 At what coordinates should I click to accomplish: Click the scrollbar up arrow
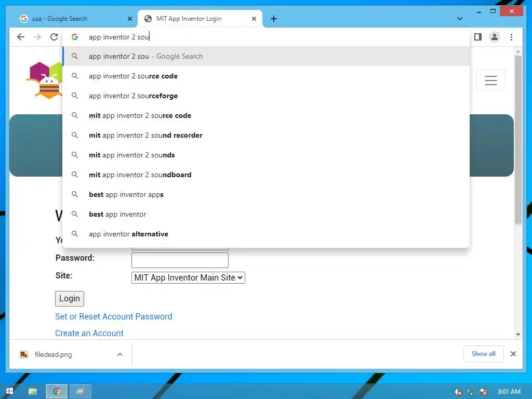pos(518,51)
